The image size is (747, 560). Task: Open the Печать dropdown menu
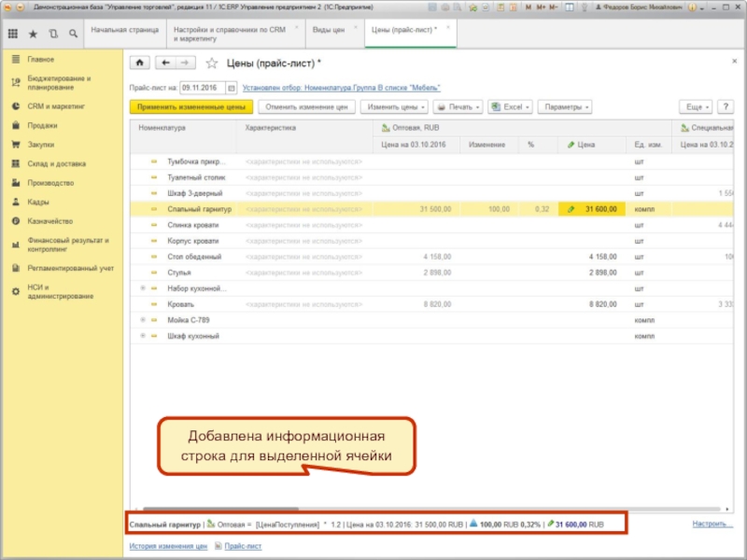coord(458,107)
